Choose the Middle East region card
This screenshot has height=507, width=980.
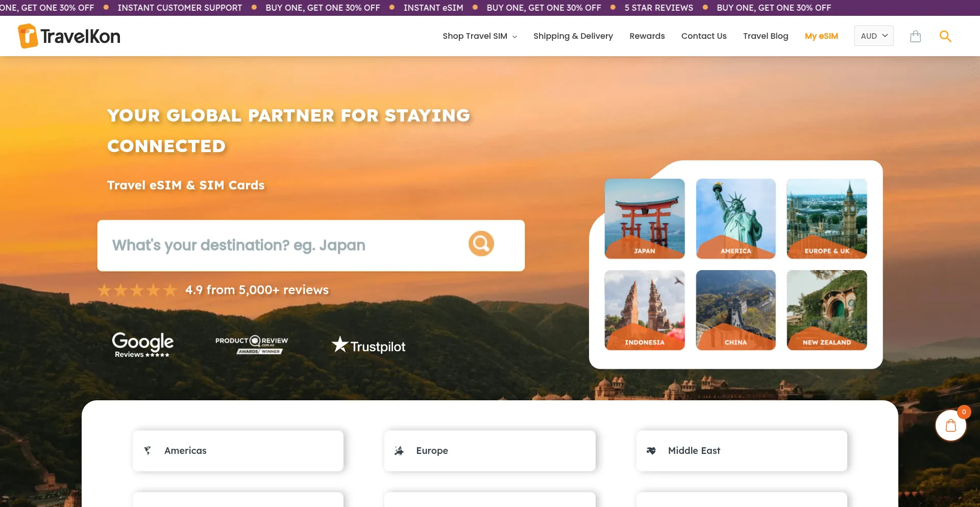(742, 451)
